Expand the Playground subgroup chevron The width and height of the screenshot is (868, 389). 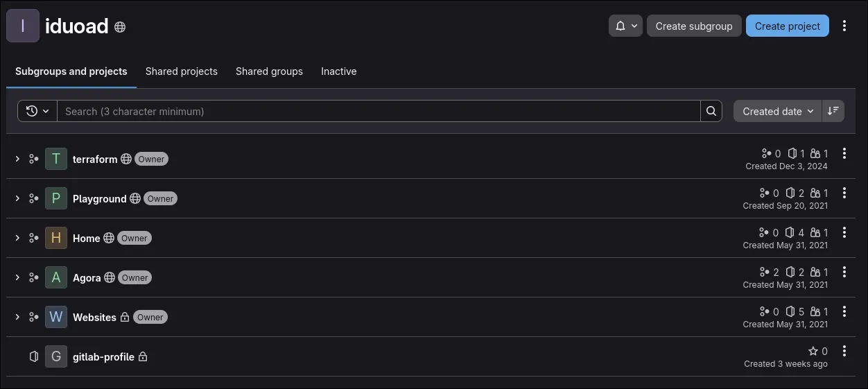pos(17,198)
